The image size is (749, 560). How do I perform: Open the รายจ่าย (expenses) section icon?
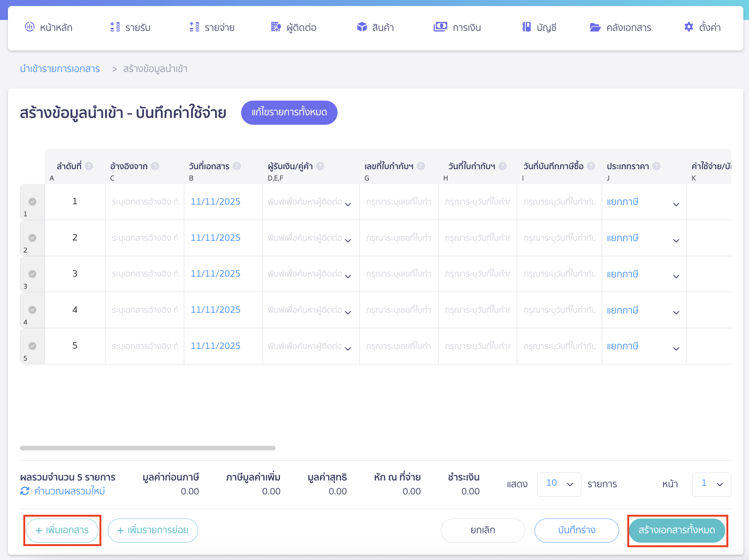[x=194, y=27]
